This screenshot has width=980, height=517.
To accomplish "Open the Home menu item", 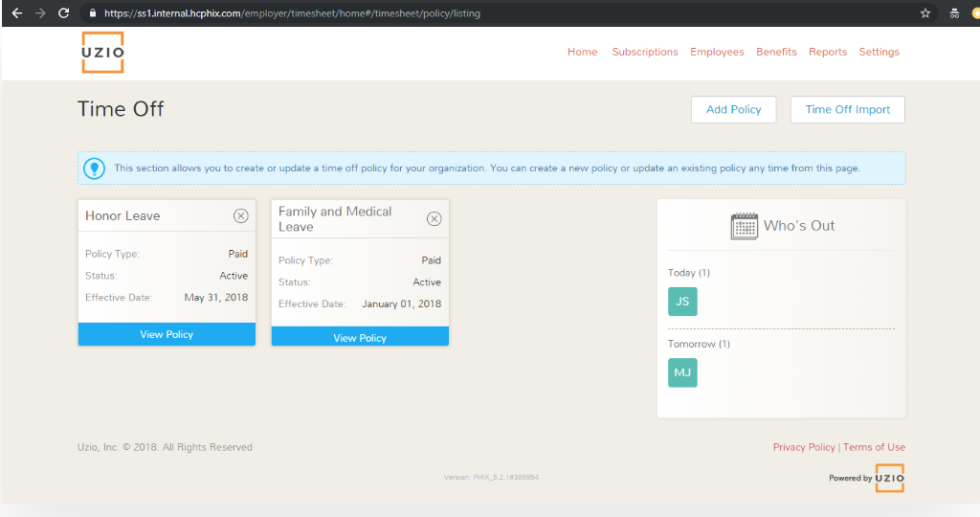I will [x=582, y=52].
